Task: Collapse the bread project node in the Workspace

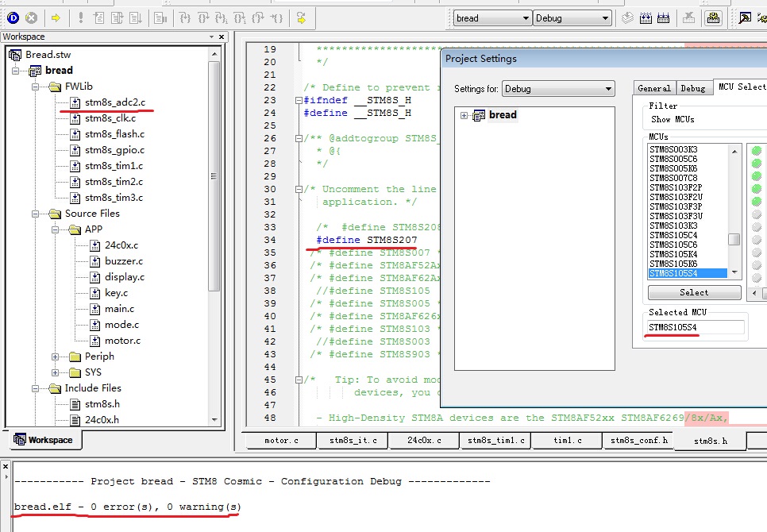Action: [x=16, y=71]
